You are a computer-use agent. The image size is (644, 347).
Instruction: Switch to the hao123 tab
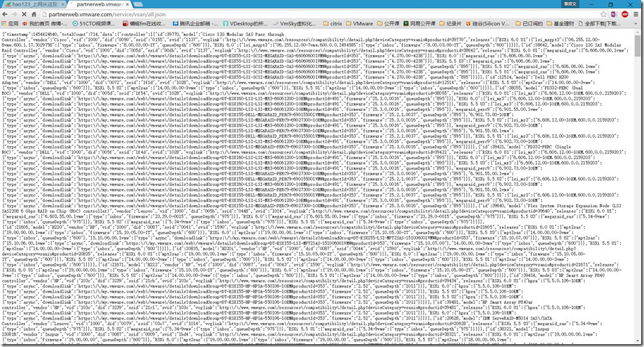(33, 4)
